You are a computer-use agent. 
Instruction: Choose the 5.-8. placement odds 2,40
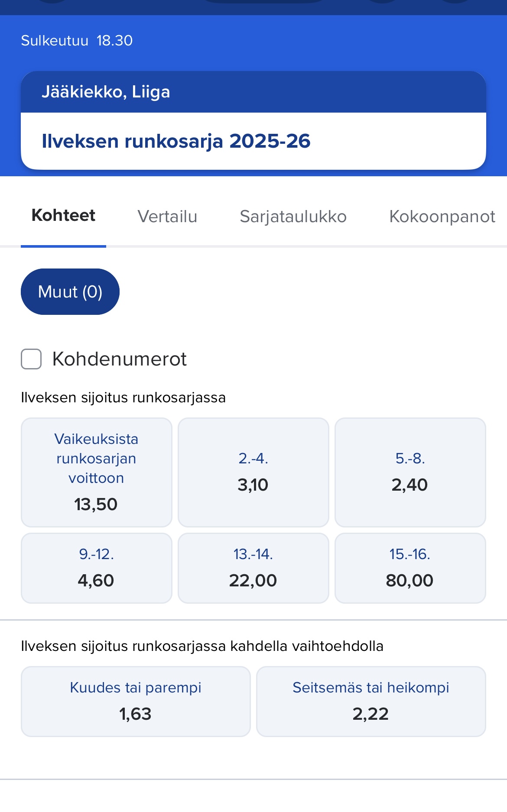[410, 472]
